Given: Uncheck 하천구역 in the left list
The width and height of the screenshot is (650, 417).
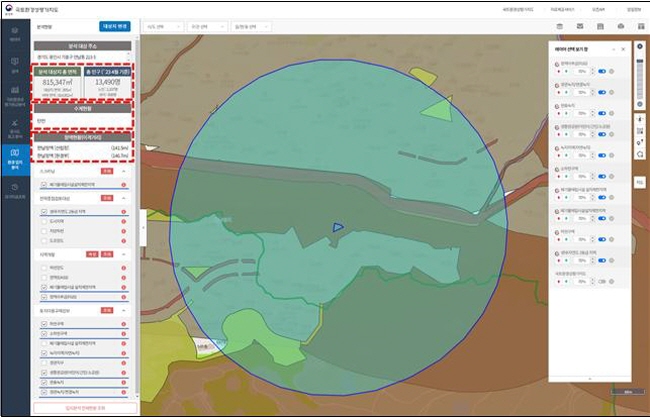Looking at the screenshot, I should 44,324.
